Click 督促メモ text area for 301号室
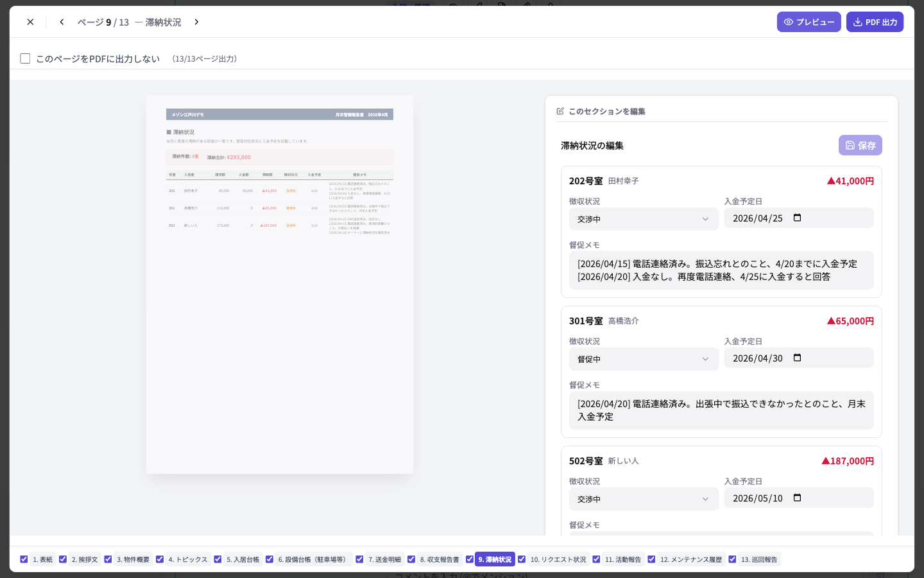Viewport: 924px width, 578px height. (x=721, y=410)
